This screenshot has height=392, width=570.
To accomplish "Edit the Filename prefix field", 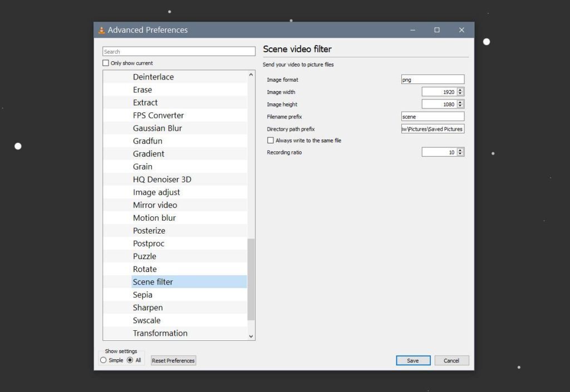I will [x=433, y=116].
